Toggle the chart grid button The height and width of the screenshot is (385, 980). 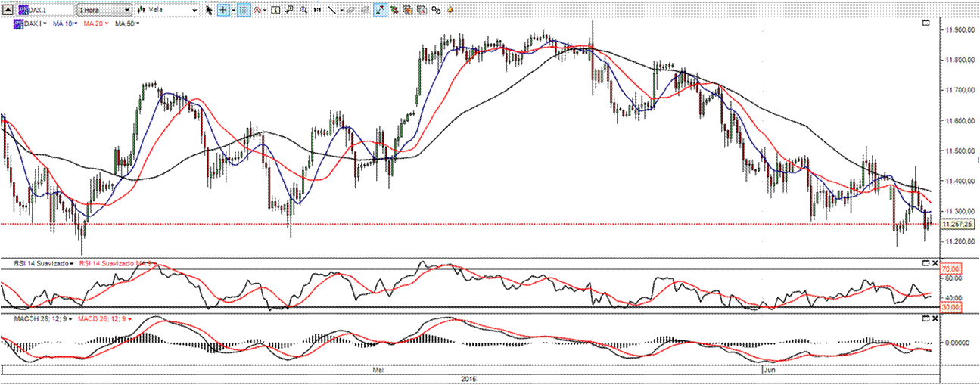tap(244, 10)
